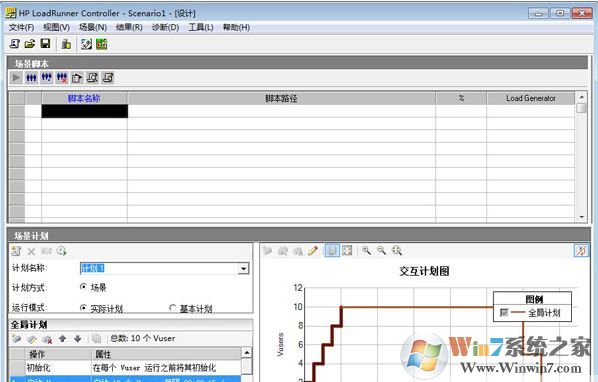Open the 计划名称 dropdown arrow
This screenshot has width=598, height=382.
point(243,269)
